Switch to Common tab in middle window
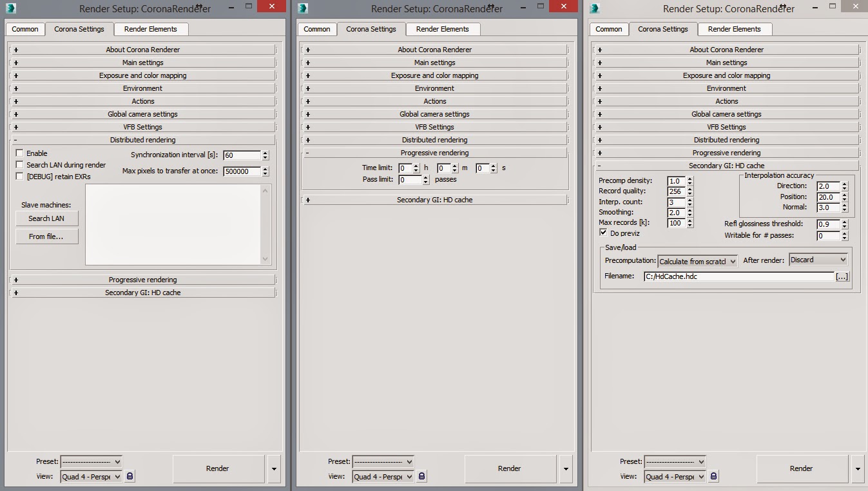Image resolution: width=868 pixels, height=491 pixels. (x=317, y=29)
